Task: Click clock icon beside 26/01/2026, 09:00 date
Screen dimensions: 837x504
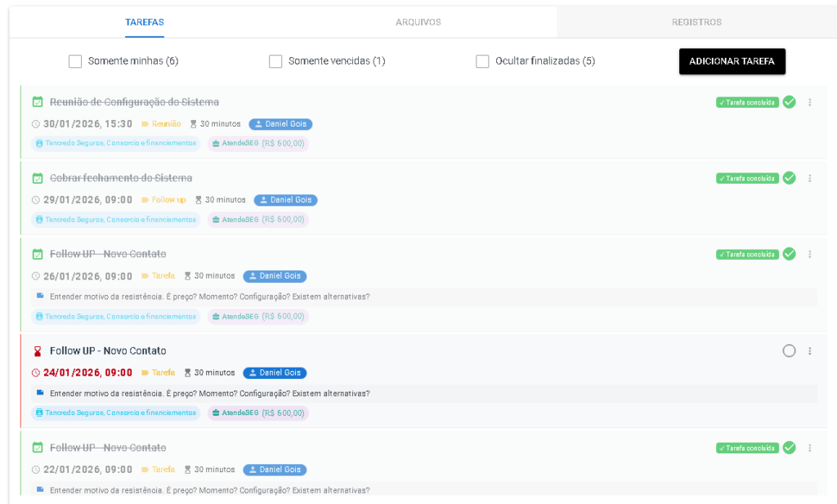Action: pos(36,276)
